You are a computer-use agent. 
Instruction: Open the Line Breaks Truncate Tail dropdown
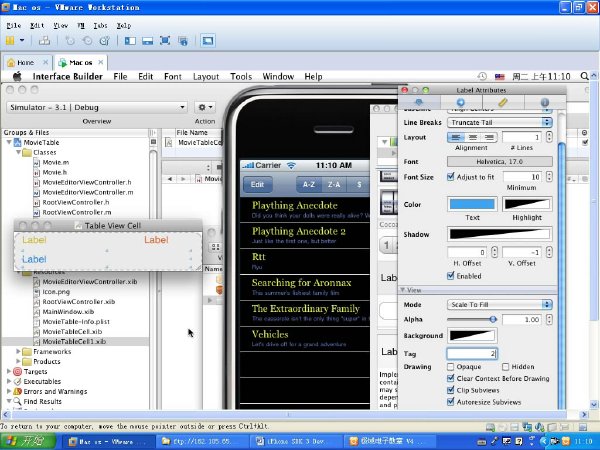[499, 122]
